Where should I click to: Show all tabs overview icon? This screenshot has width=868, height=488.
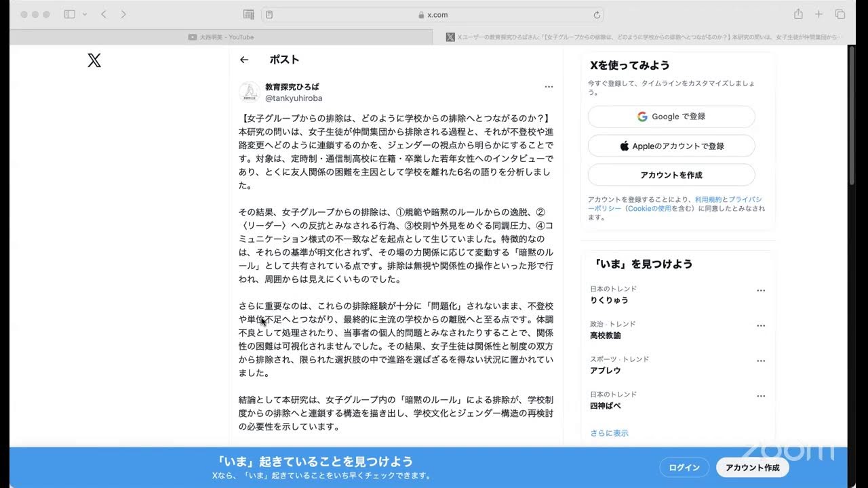(840, 14)
